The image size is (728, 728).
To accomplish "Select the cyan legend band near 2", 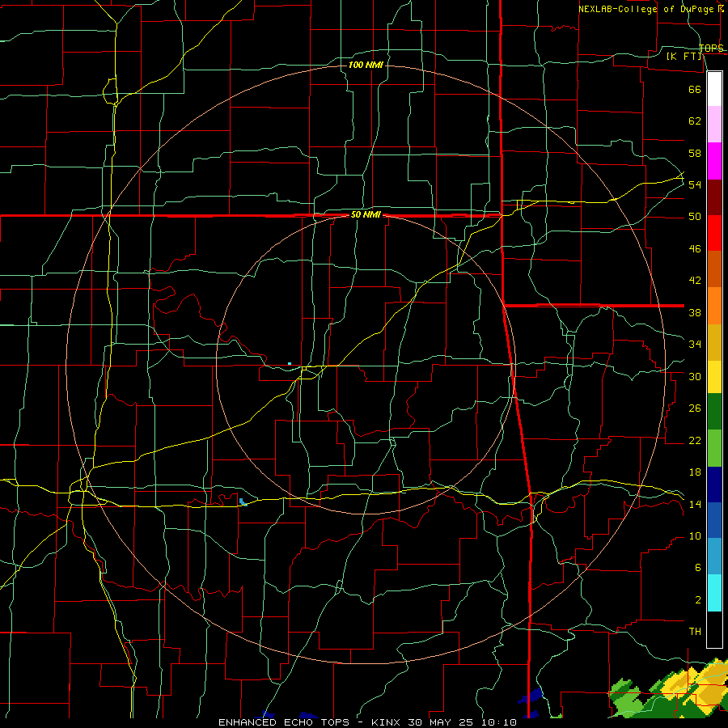I will (714, 593).
